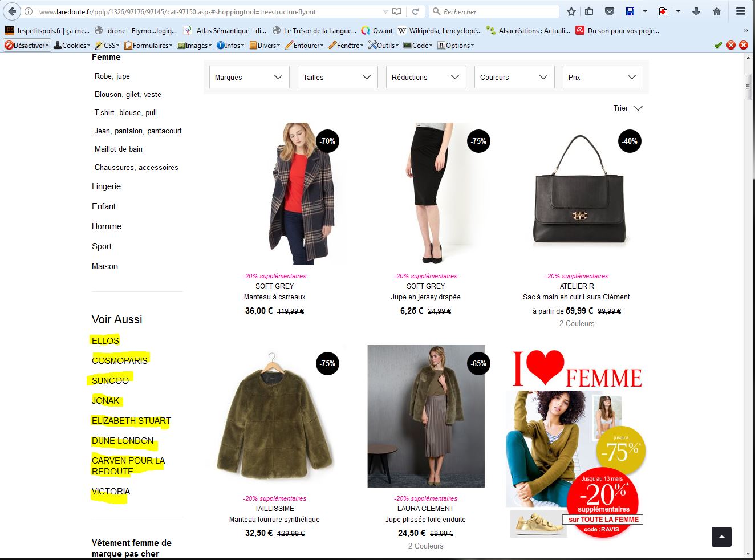Open the CSS menu in developer toolbar
Image resolution: width=755 pixels, height=560 pixels.
[x=108, y=45]
